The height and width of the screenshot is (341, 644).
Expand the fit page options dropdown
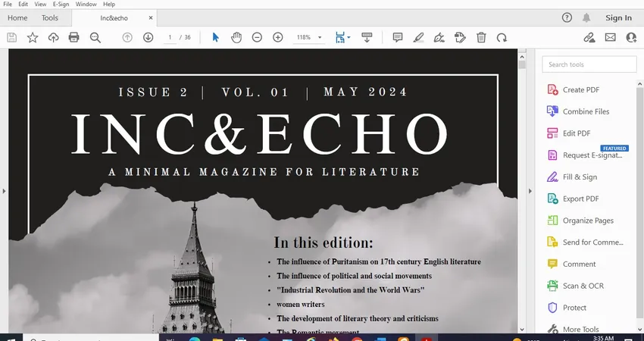click(x=349, y=37)
